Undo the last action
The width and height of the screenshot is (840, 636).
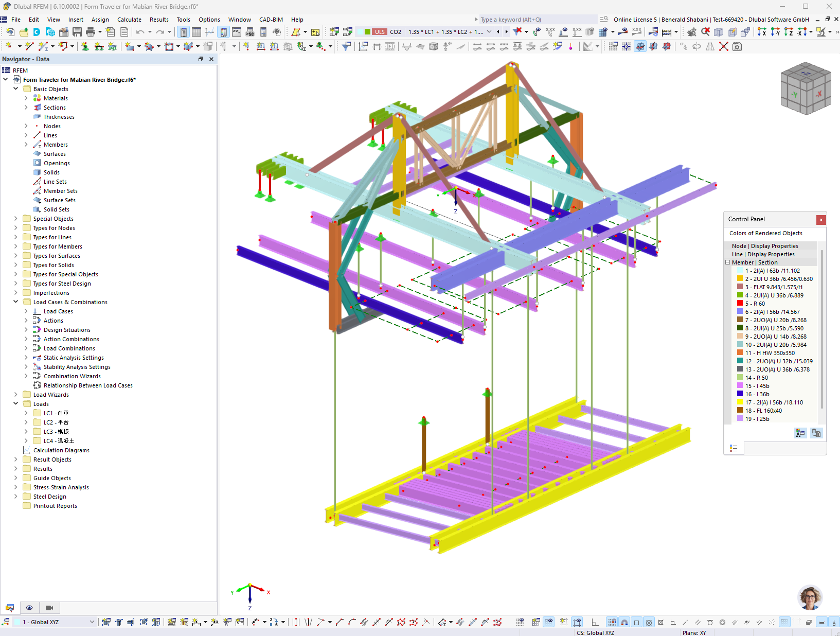point(140,32)
